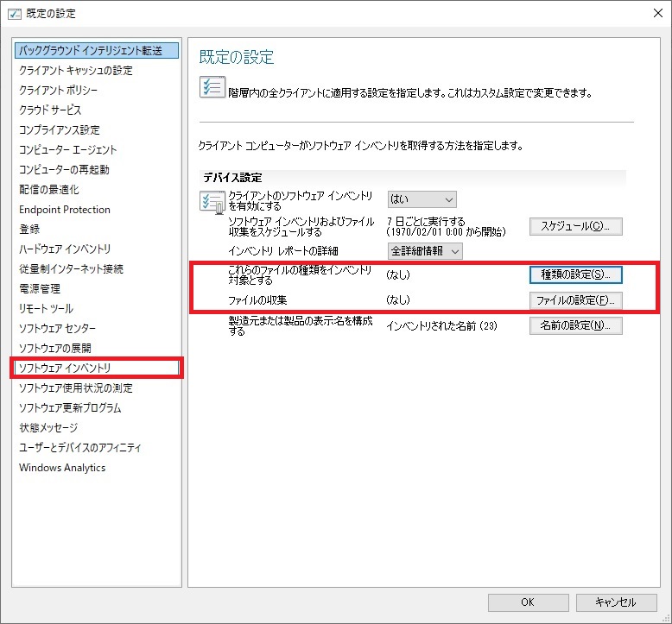This screenshot has width=672, height=624.
Task: Click the 名前の設定(N)... button
Action: [575, 325]
